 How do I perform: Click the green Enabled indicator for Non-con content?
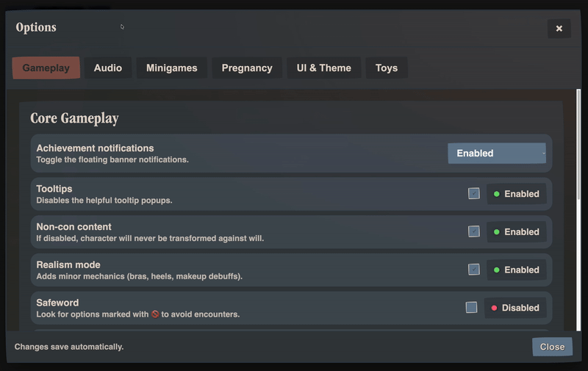(x=516, y=232)
